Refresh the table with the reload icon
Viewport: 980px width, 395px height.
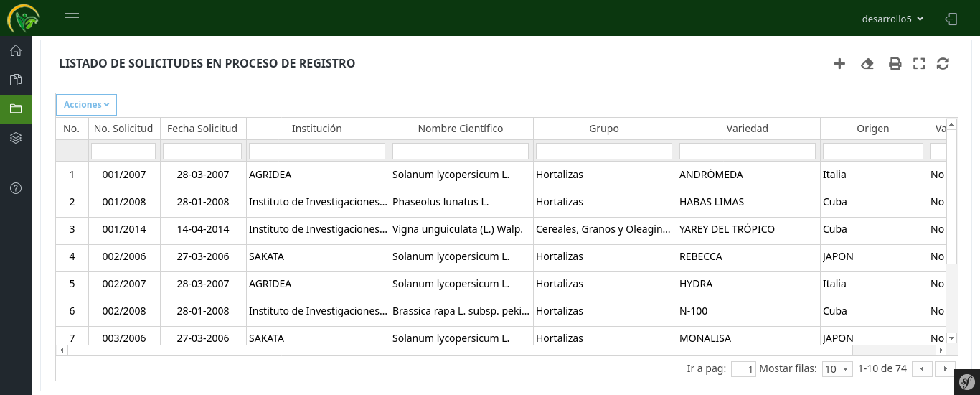tap(943, 64)
